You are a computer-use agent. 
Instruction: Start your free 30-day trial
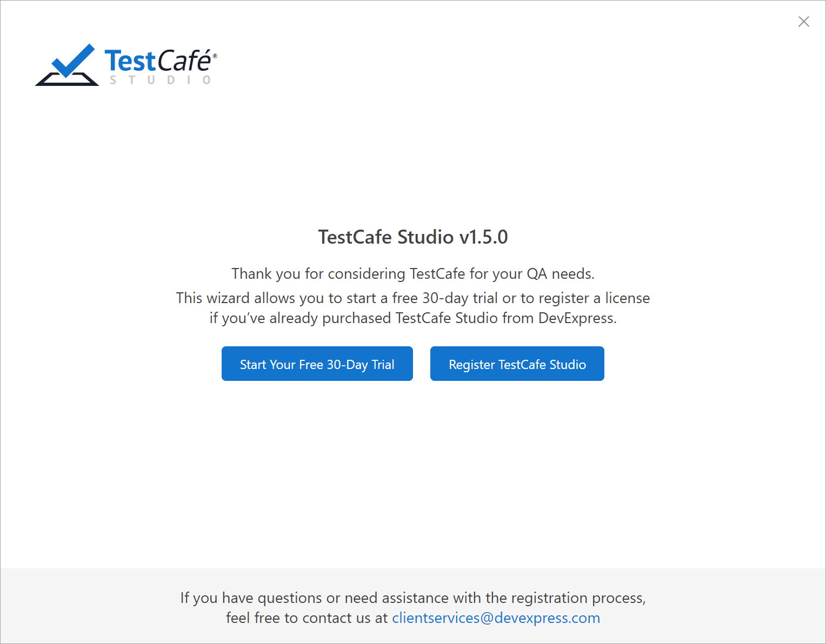[x=317, y=364]
